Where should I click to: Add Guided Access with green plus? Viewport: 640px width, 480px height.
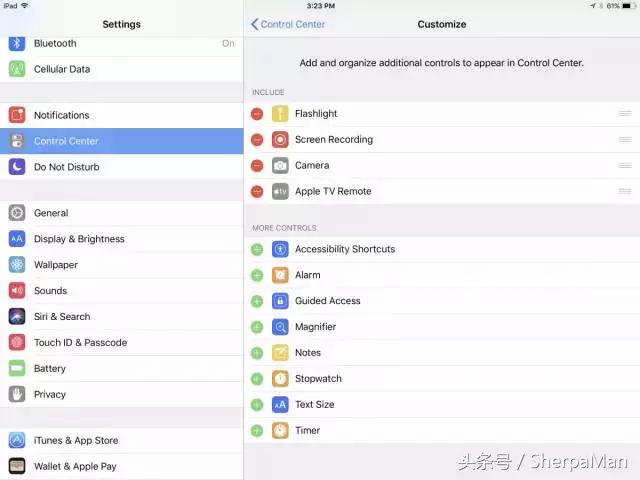click(257, 301)
